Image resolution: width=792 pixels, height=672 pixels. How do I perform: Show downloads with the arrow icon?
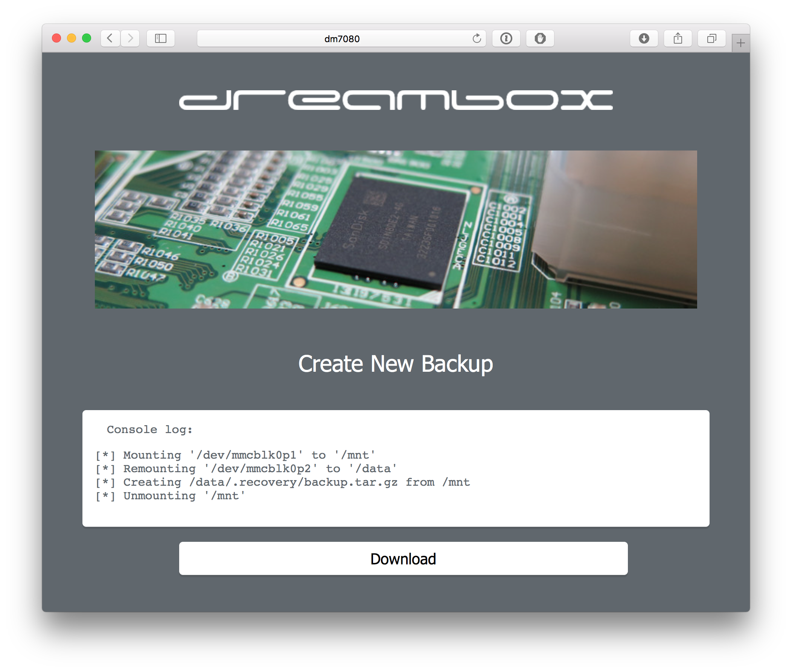[644, 38]
